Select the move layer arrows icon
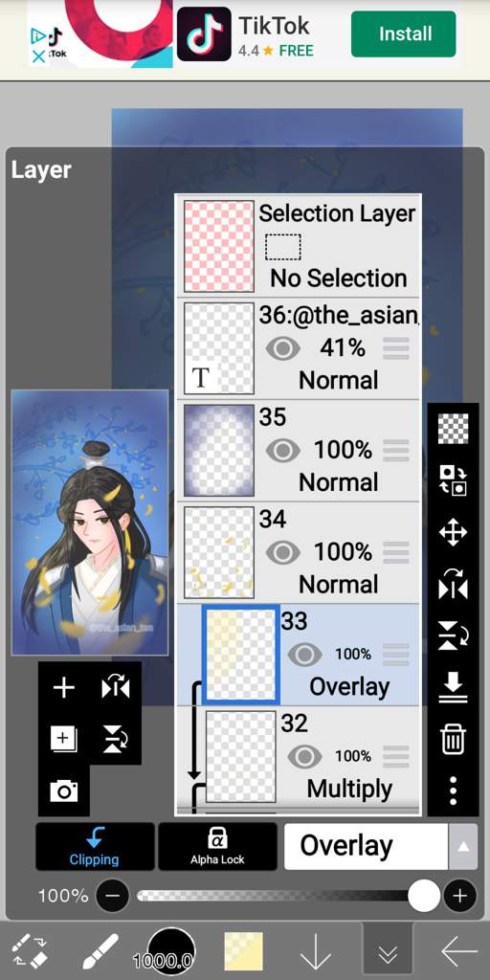The width and height of the screenshot is (490, 980). coord(453,533)
